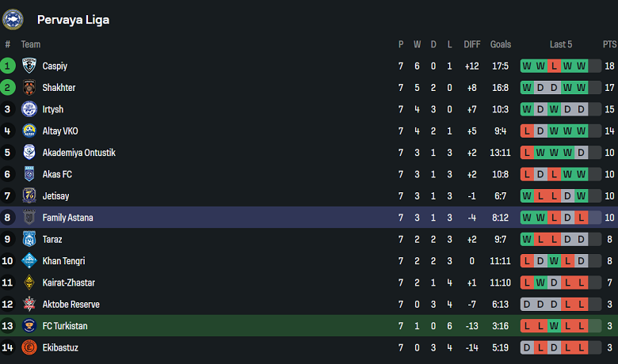Click the Caspiy team crest
Image resolution: width=618 pixels, height=364 pixels.
click(29, 66)
